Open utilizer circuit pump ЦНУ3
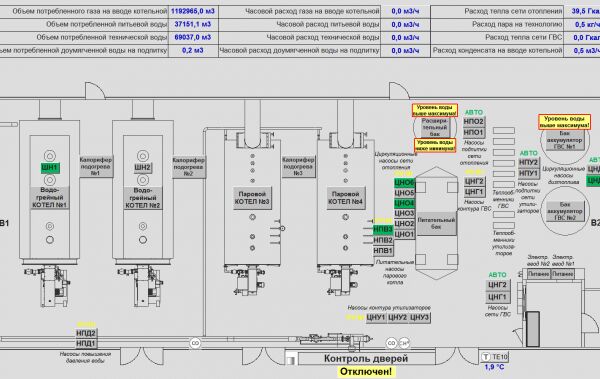600x379 pixels. point(419,318)
